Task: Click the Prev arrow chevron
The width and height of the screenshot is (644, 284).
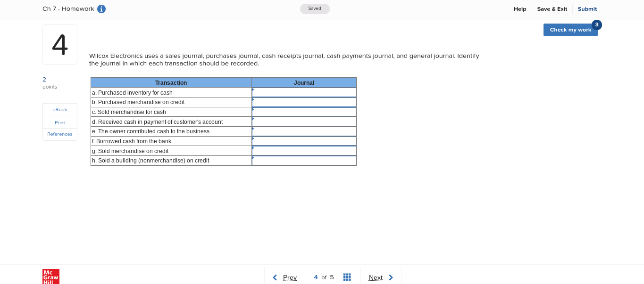Action: tap(275, 277)
